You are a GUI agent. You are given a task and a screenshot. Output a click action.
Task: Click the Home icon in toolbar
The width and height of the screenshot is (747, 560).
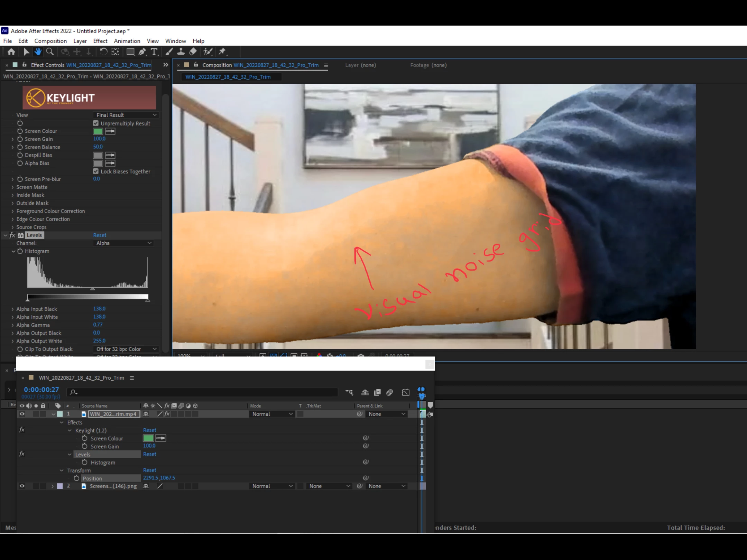coord(11,52)
